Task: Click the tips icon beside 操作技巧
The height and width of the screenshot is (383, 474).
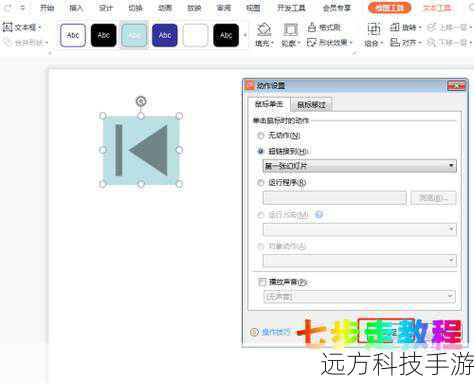Action: click(x=254, y=332)
